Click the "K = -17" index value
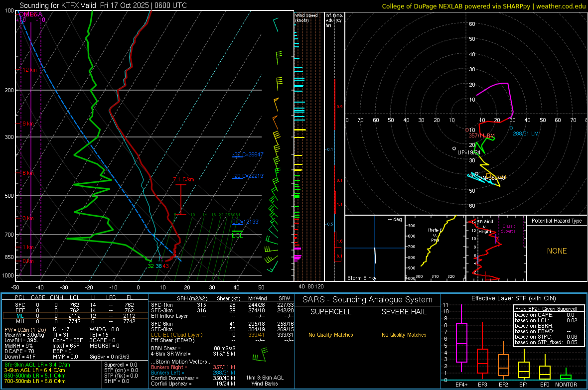 [x=61, y=329]
